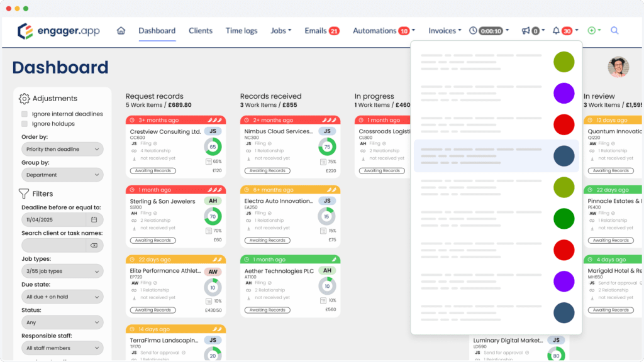This screenshot has width=644, height=362.
Task: Click the JS staff badge on Crestview Consulting card
Action: point(213,131)
